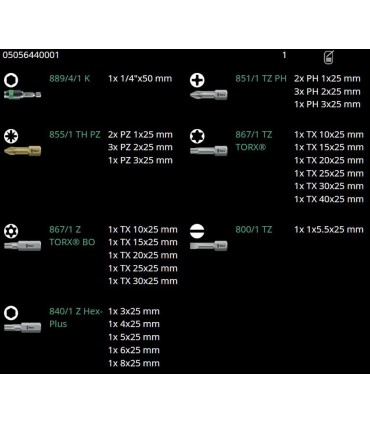Viewport: 370px width, 423px height.
Task: Select 1x TX 10x25 mm under 867/1 TZ
Action: 329,135
